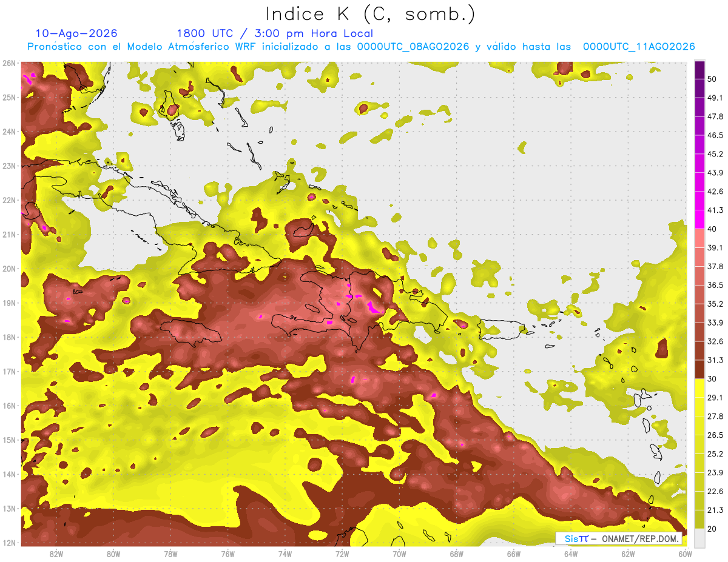Click the colorbar value '33.9'
The width and height of the screenshot is (728, 562).
715,323
